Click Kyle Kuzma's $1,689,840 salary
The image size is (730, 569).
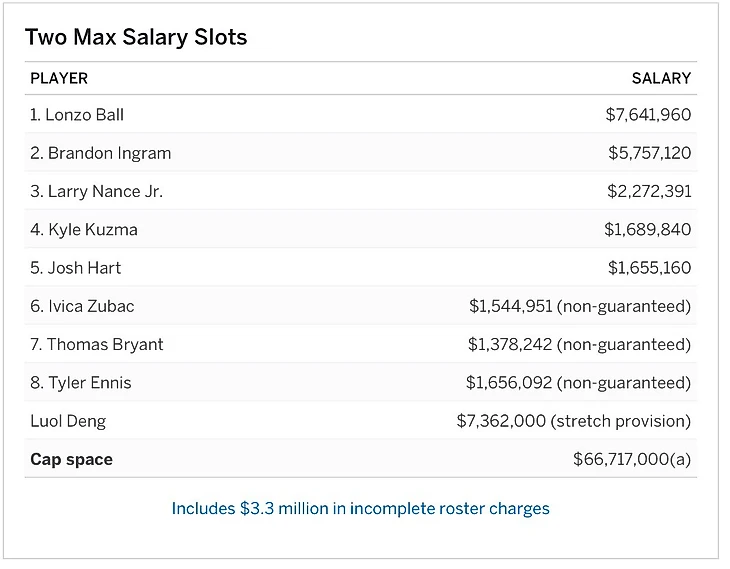click(x=647, y=229)
